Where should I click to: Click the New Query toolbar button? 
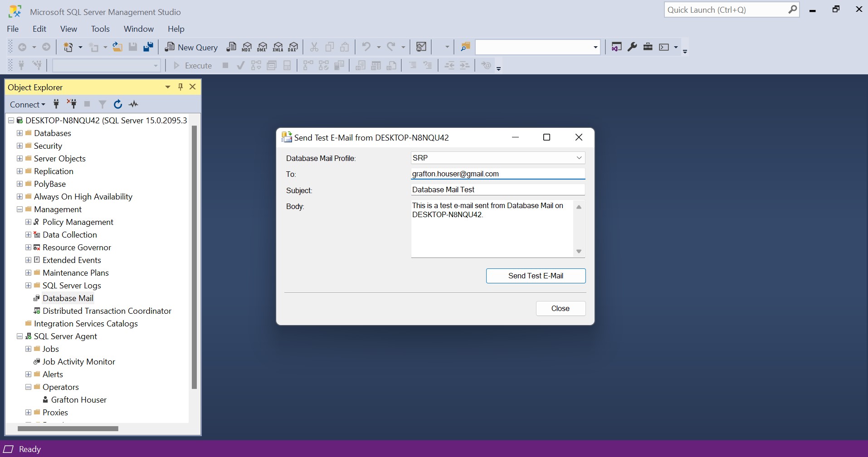tap(191, 47)
